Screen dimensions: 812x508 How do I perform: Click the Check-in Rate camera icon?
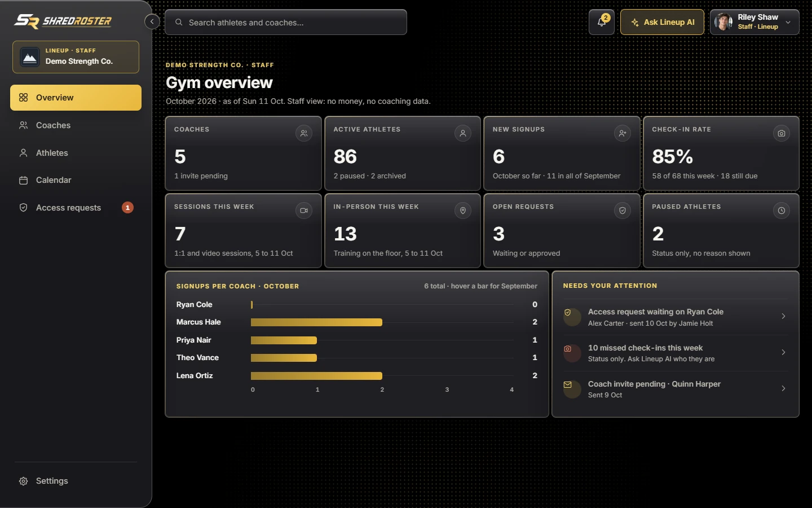tap(782, 133)
